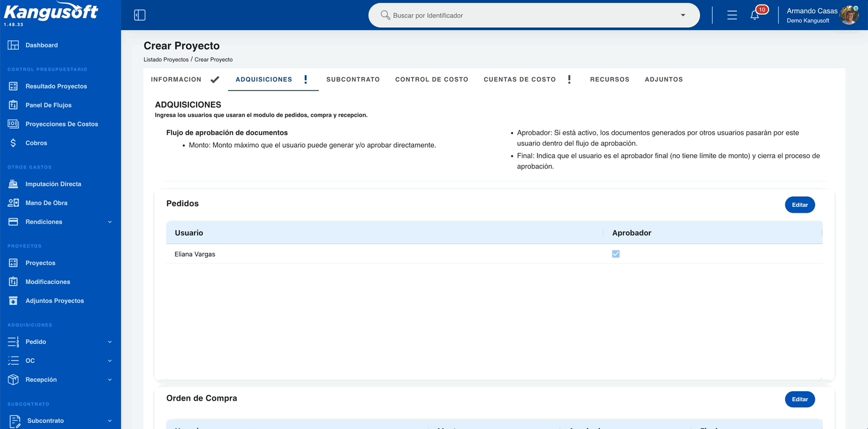868x429 pixels.
Task: Open the ADJUNTOS tab
Action: pos(664,79)
